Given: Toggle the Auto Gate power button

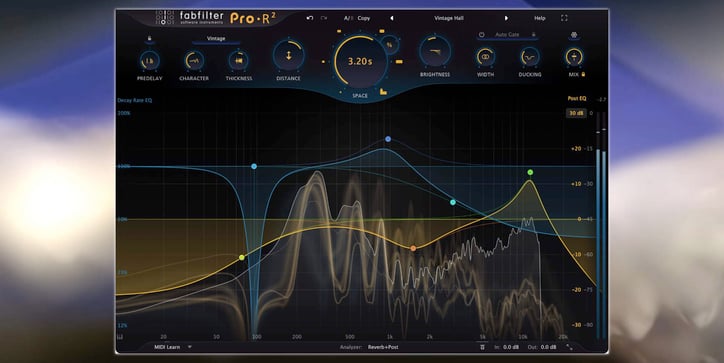Looking at the screenshot, I should (x=482, y=35).
